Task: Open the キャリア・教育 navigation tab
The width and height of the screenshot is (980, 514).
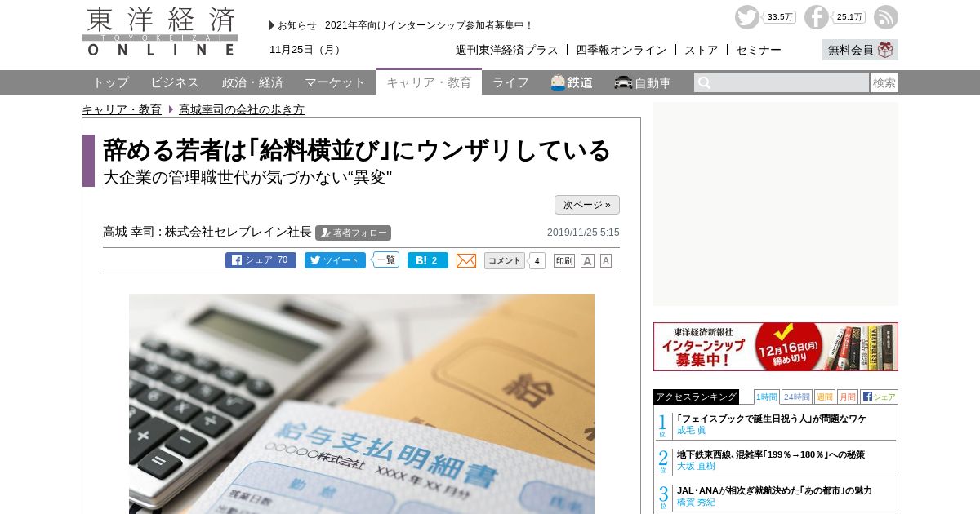Action: point(429,82)
